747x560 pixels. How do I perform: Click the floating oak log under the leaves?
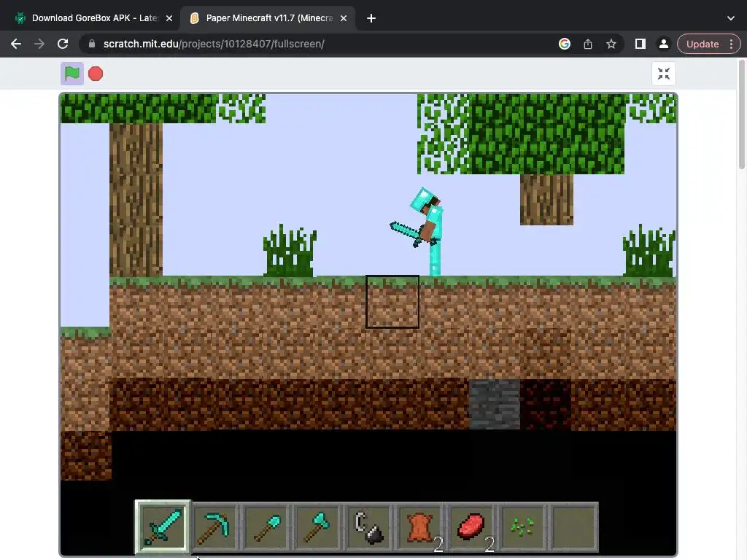[x=546, y=200]
